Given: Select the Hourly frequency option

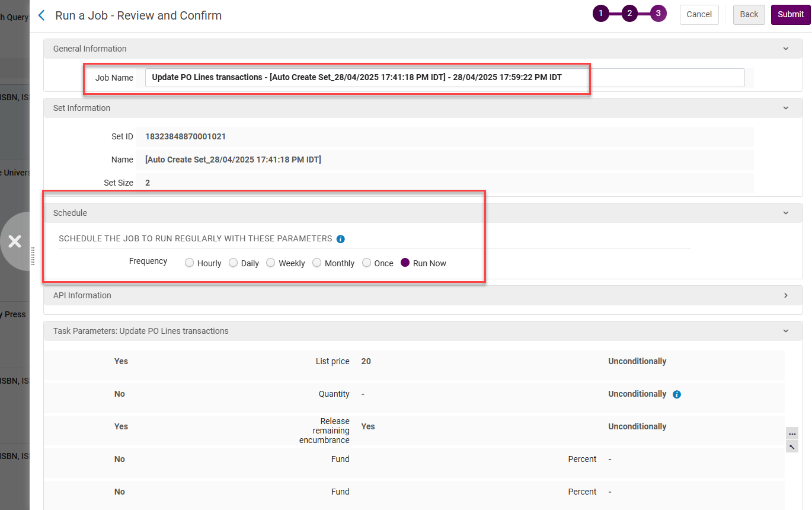Looking at the screenshot, I should 190,263.
